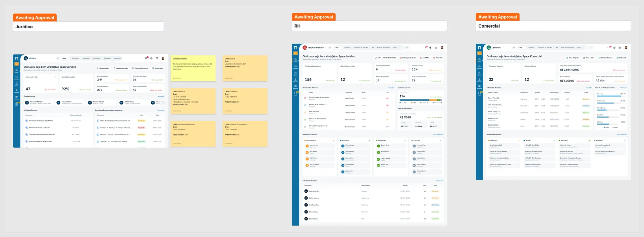Select Folha de Pagamento tab in RH

pos(383,48)
